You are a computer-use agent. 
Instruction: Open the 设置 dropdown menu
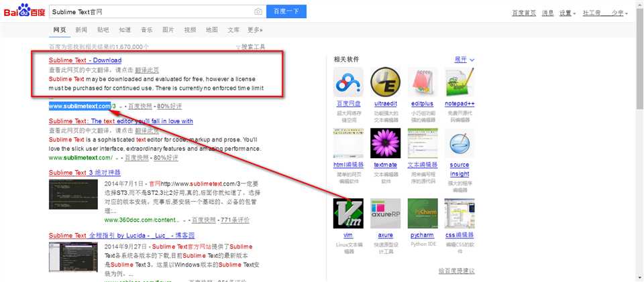pos(568,13)
